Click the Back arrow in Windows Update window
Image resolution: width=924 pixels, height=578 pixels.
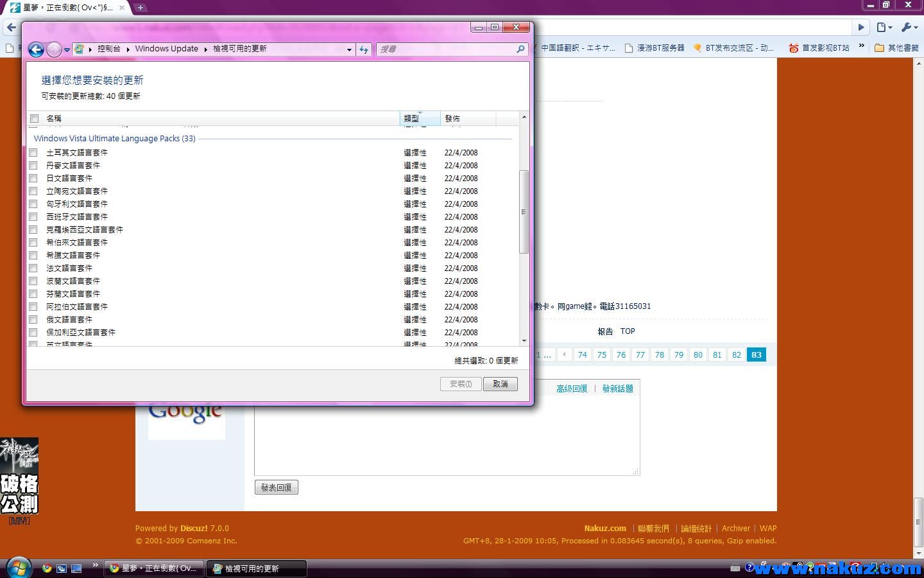[x=37, y=49]
